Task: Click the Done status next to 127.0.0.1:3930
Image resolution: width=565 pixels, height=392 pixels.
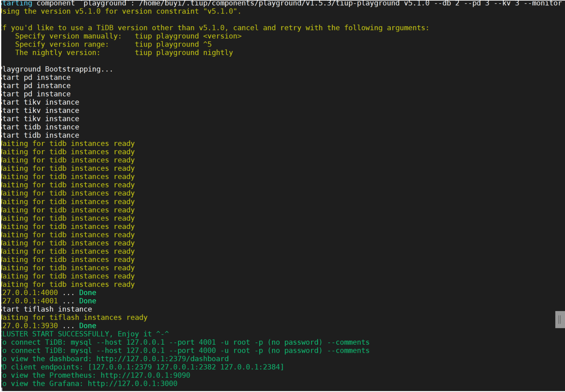Action: 88,325
